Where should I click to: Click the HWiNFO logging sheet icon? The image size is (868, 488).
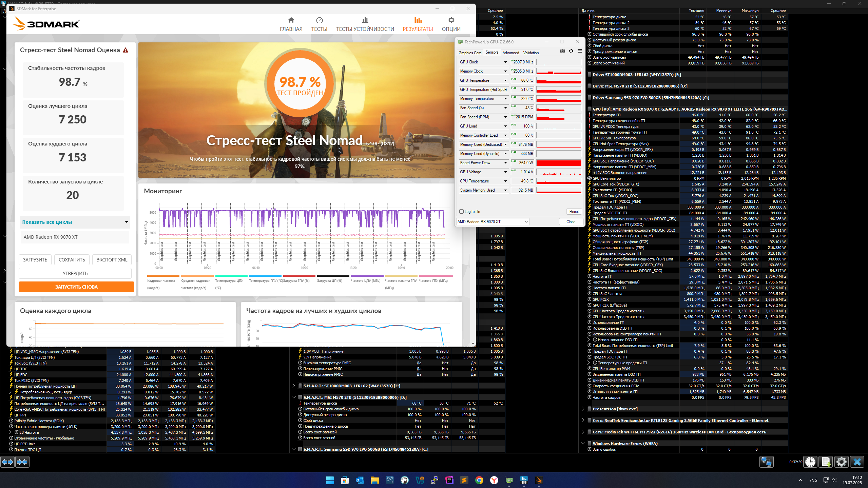[826, 462]
